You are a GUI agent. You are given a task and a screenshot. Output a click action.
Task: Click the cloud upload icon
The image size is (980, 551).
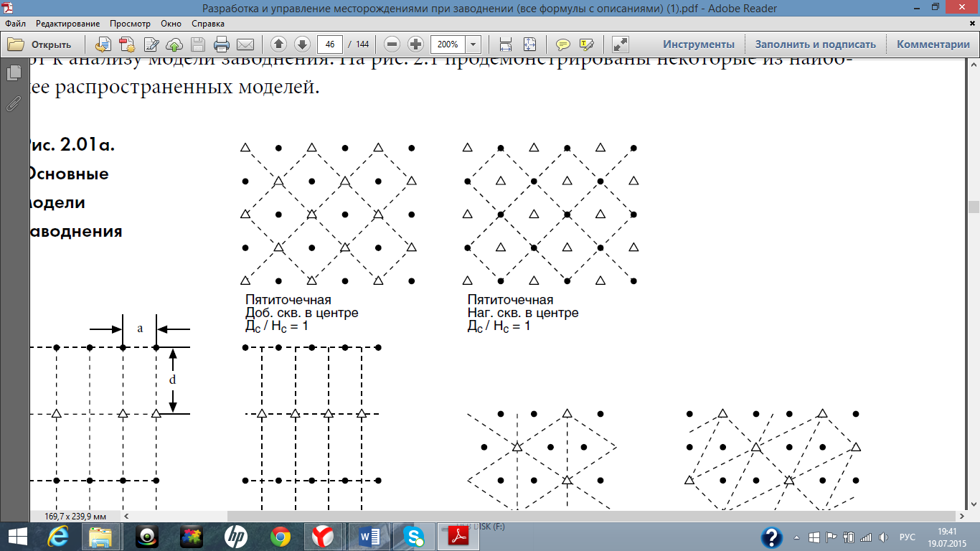174,44
